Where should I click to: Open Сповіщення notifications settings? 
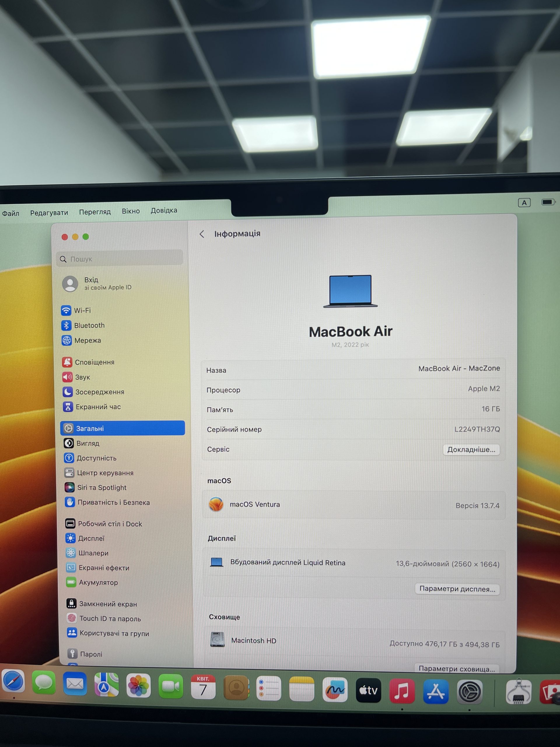tap(88, 362)
